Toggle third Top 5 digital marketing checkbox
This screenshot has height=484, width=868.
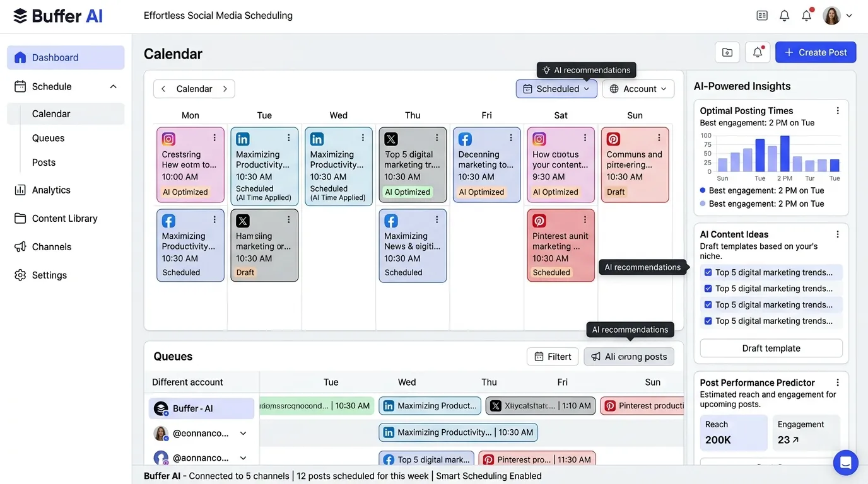[708, 305]
